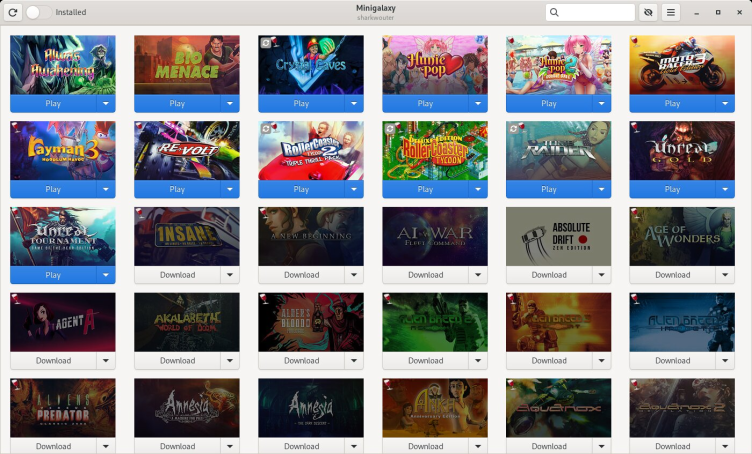
Task: Open dropdown arrow for HuniePop 2
Action: [601, 104]
